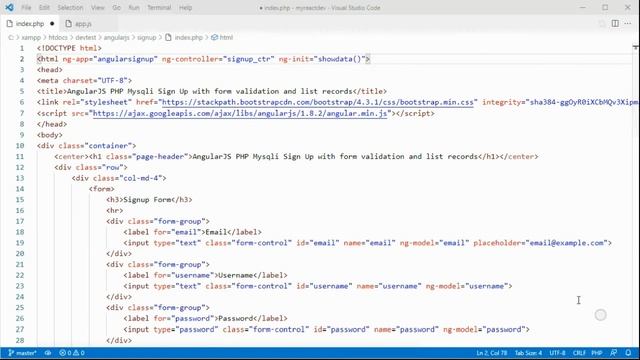The width and height of the screenshot is (640, 360).
Task: Click the <title> tag text on line 5
Action: 211,91
